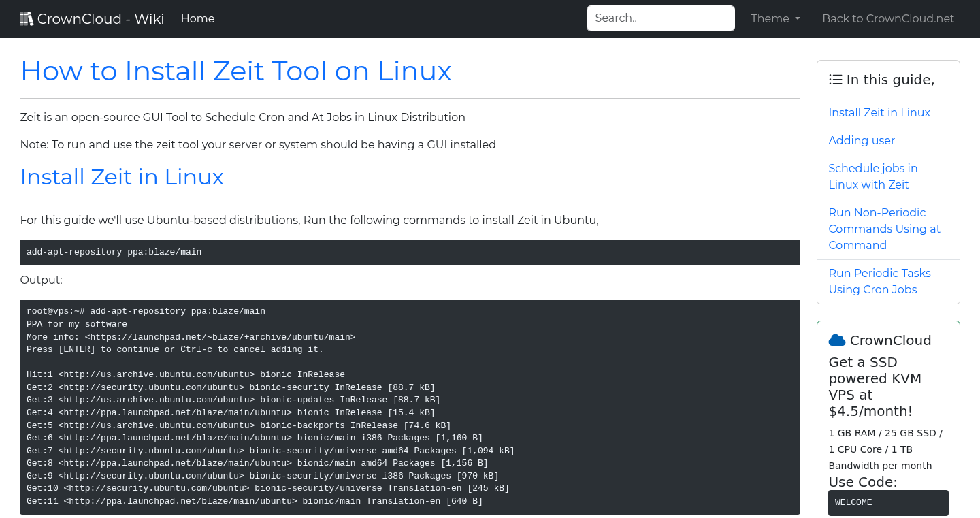Image resolution: width=980 pixels, height=518 pixels.
Task: Open the 'Adding user' guide link
Action: [862, 140]
